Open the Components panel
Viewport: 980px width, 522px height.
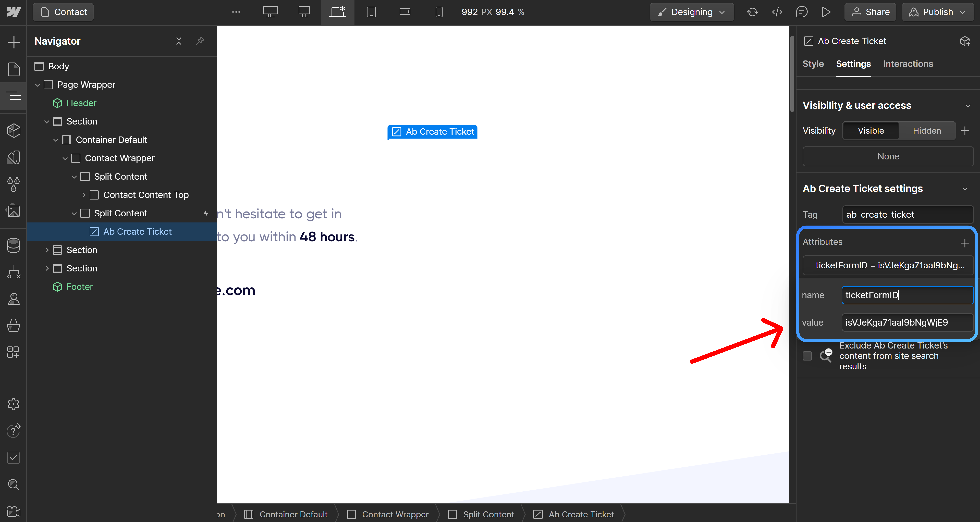pos(14,130)
